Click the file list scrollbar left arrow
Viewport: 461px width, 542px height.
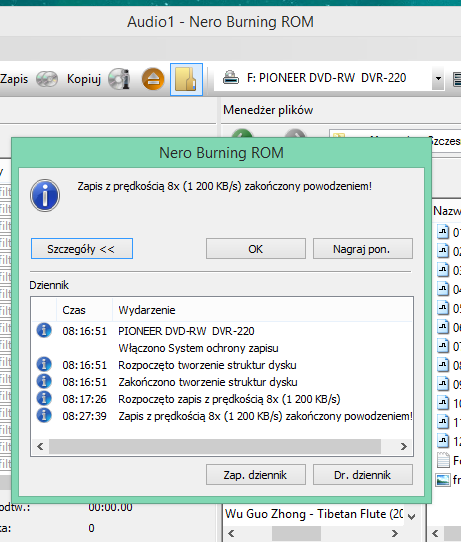(435, 533)
